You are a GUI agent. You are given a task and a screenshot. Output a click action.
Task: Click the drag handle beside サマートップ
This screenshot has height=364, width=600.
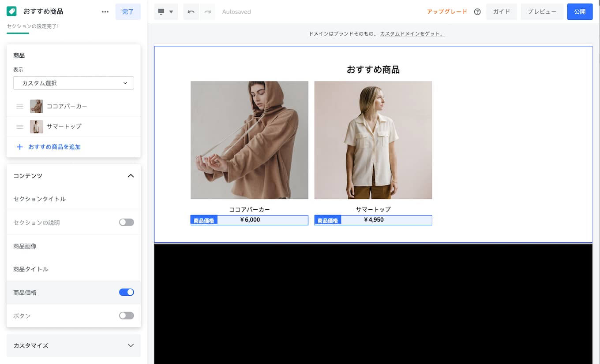coord(20,126)
